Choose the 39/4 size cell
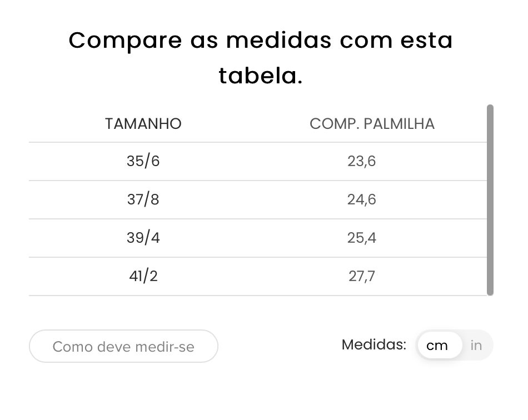The image size is (528, 420). click(143, 238)
